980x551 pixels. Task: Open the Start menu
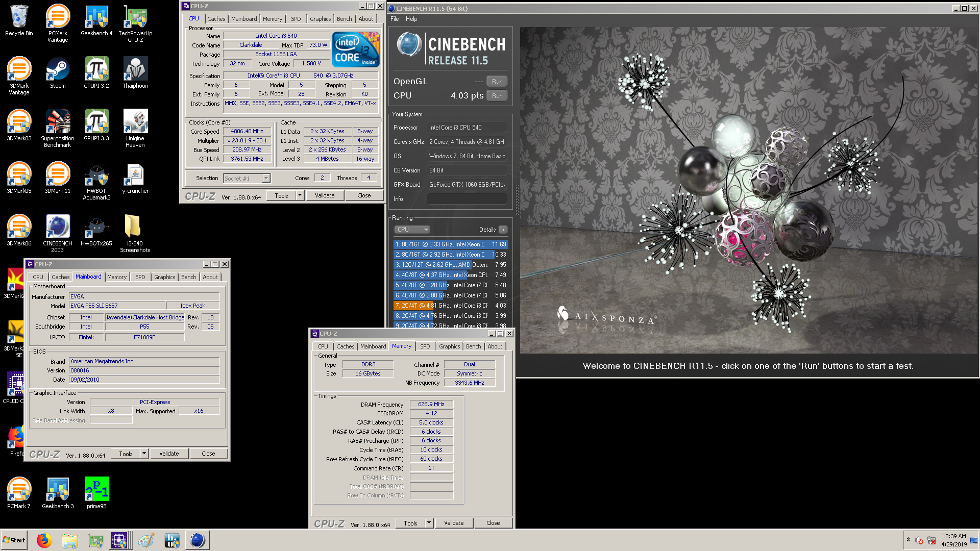14,540
